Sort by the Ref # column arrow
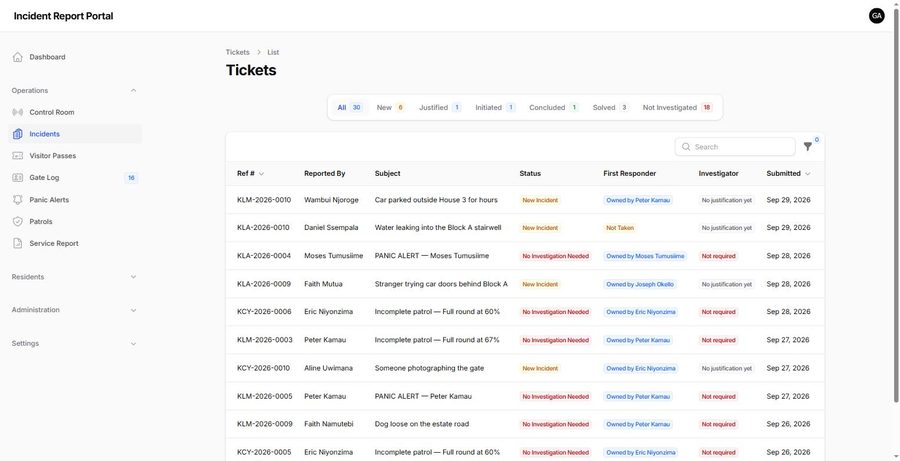The width and height of the screenshot is (900, 461). (261, 174)
